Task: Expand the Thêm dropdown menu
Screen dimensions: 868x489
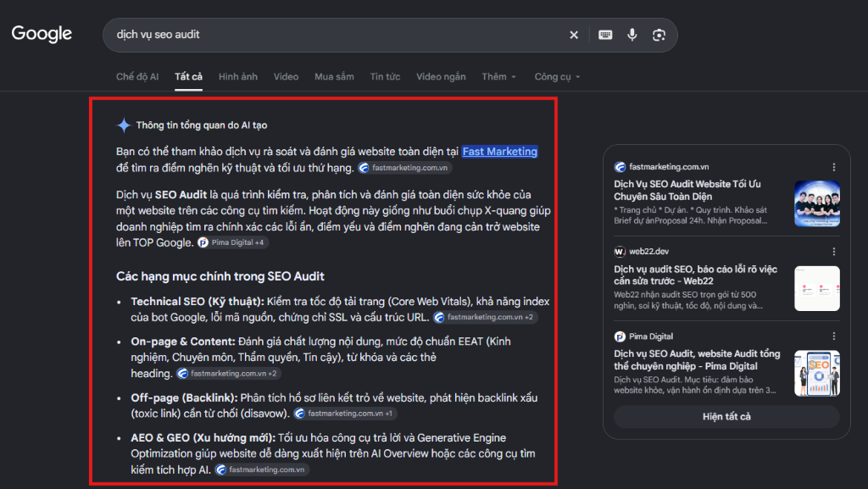Action: (x=498, y=77)
